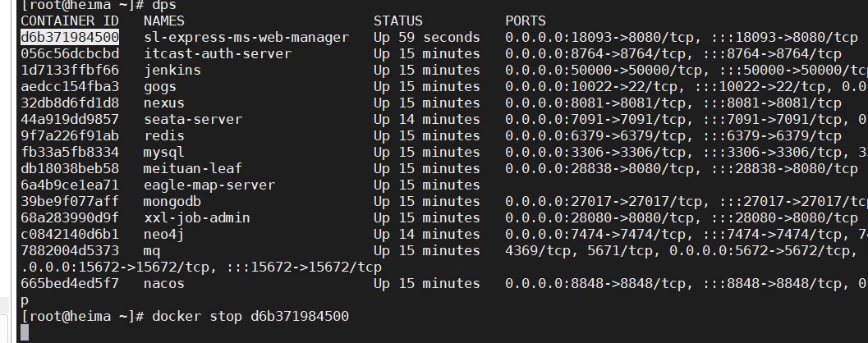
Task: Click the docker stop command text
Action: coord(250,317)
